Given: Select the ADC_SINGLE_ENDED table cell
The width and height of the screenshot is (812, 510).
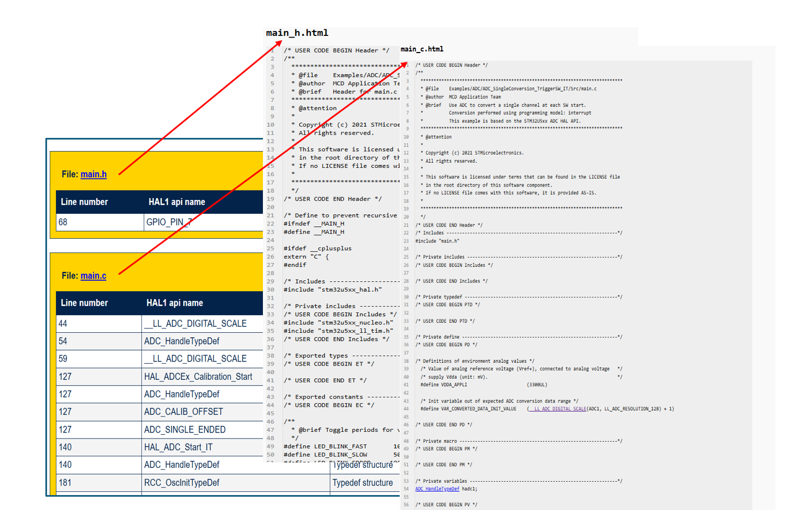Looking at the screenshot, I should tap(184, 430).
